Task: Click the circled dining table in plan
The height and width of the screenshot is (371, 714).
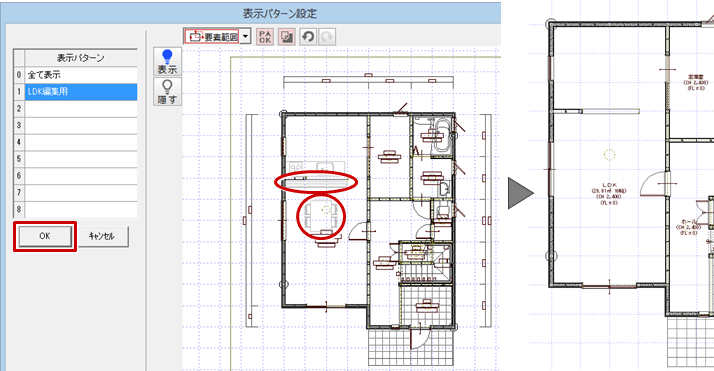Action: (321, 216)
